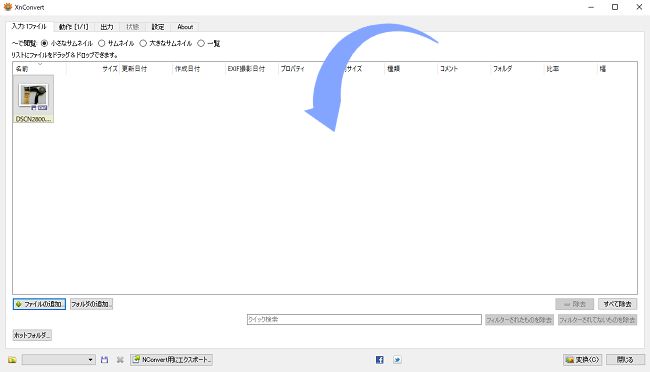Sort by the プロパティ properties column header
The width and height of the screenshot is (650, 372).
[305, 69]
